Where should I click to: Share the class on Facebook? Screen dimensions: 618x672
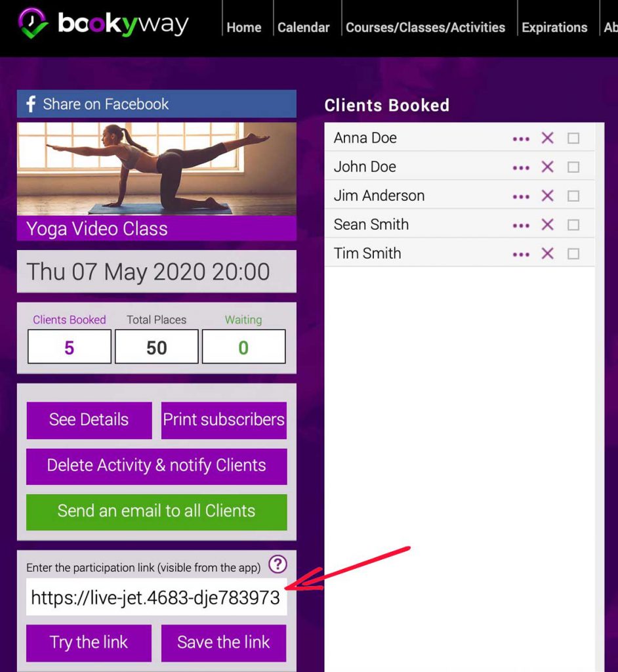[156, 104]
